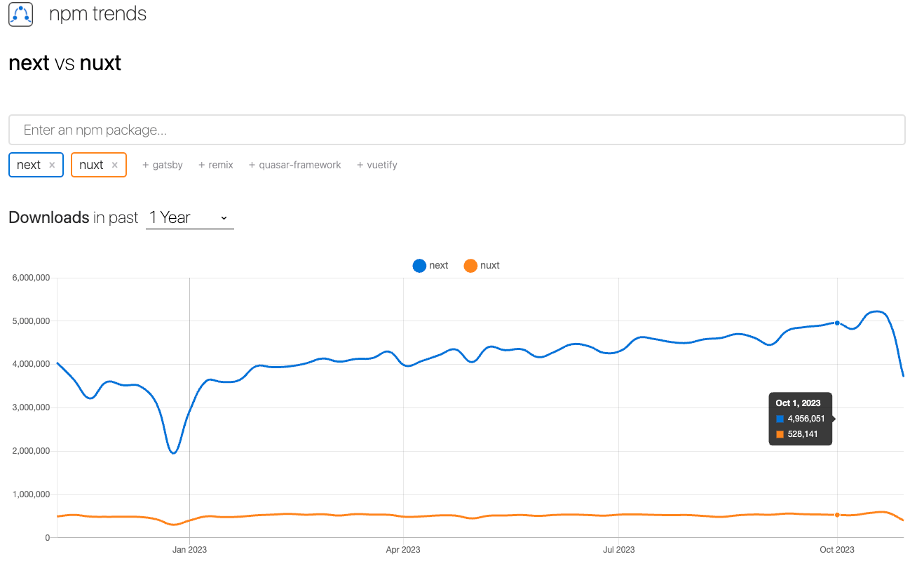Click the orange swatch in the tooltip
The width and height of the screenshot is (924, 573).
tap(780, 434)
